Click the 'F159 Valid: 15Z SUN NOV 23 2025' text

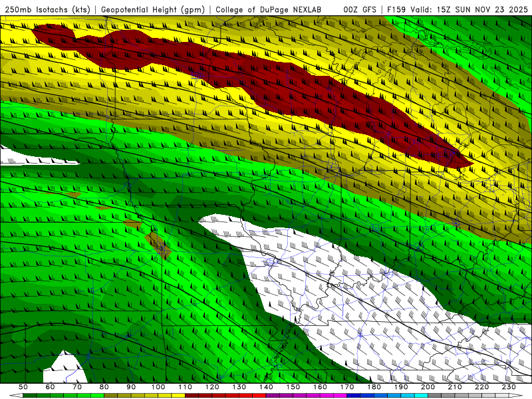coord(458,9)
